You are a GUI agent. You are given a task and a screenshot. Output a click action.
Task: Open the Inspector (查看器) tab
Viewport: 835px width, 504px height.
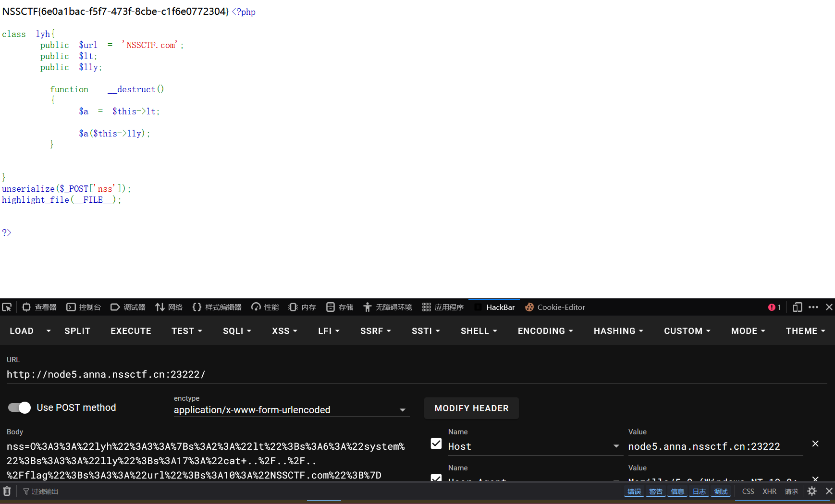[x=39, y=307]
